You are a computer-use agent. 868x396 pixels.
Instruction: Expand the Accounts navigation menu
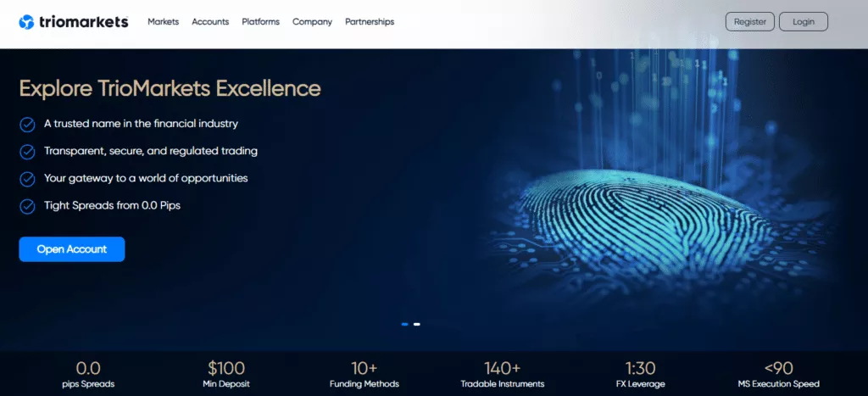pos(210,21)
